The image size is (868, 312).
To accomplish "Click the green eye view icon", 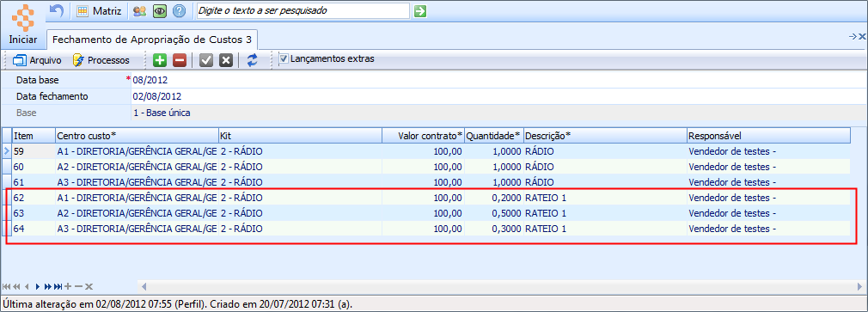I will tap(160, 11).
